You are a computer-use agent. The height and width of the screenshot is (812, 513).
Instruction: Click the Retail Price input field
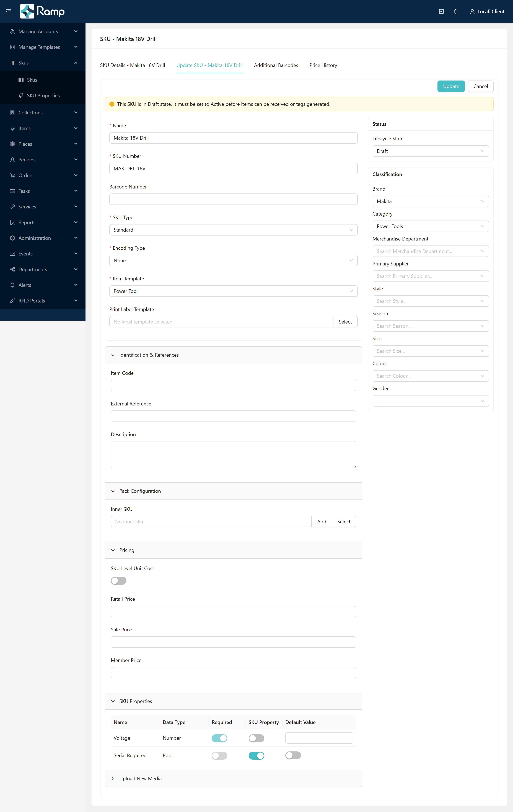coord(233,611)
